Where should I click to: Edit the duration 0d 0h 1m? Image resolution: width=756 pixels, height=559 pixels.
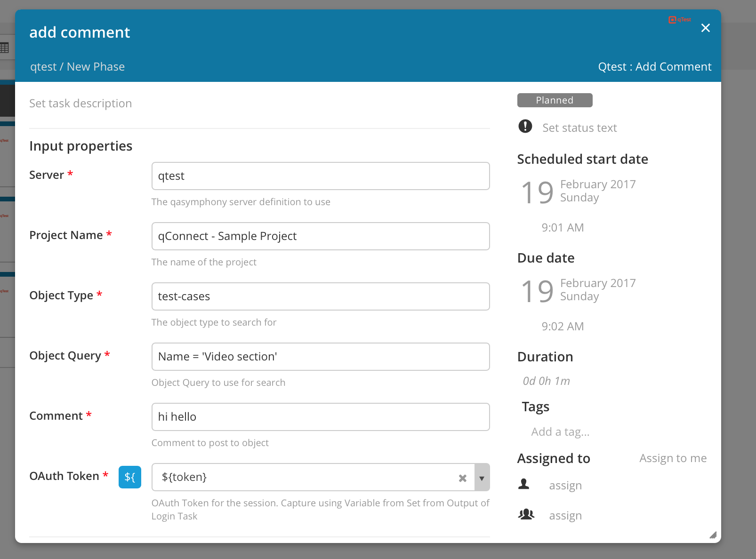[546, 381]
